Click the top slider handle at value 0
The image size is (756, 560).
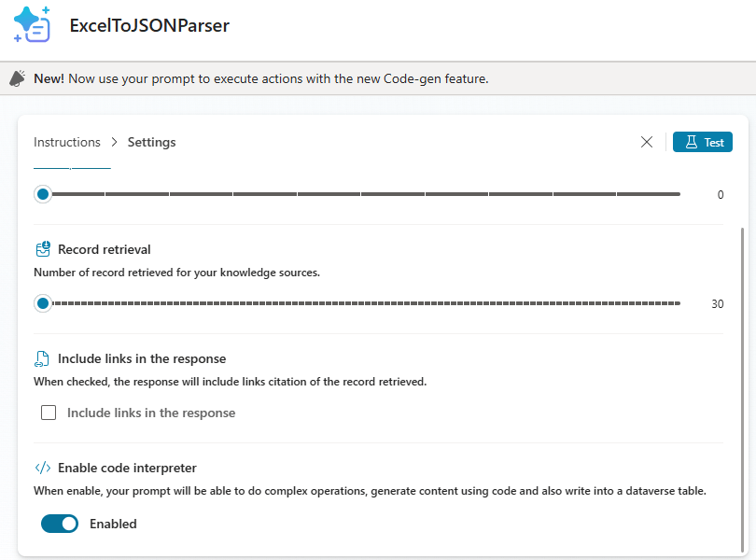[43, 194]
